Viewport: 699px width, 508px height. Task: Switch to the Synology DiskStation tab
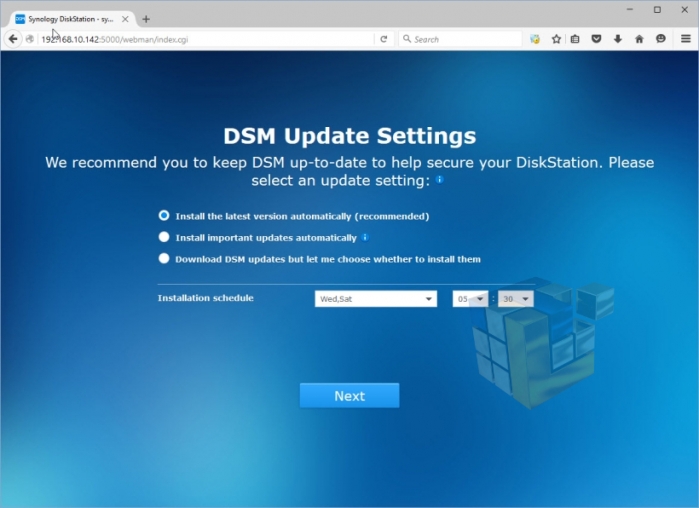pos(65,19)
